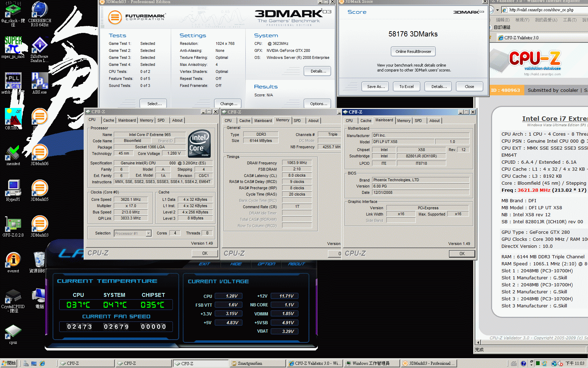Image resolution: width=588 pixels, height=368 pixels.
Task: Click OPTION on the Smartguardian panel
Action: click(266, 264)
